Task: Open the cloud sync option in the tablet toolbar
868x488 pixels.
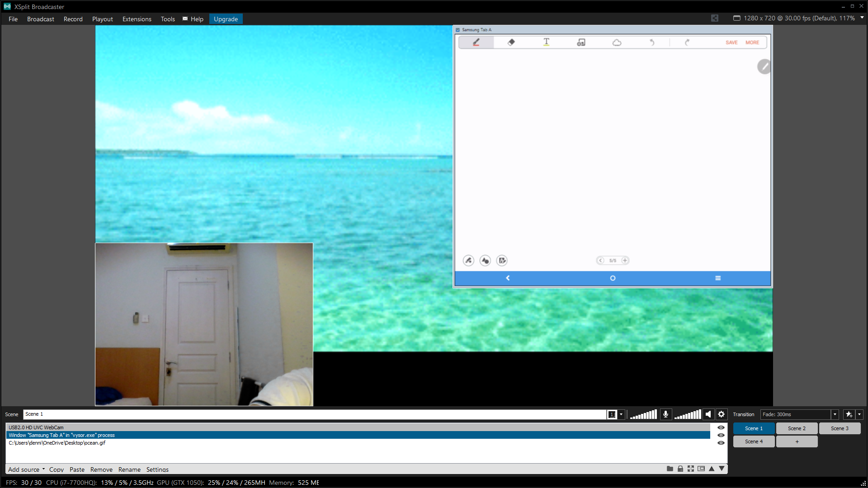Action: click(617, 42)
